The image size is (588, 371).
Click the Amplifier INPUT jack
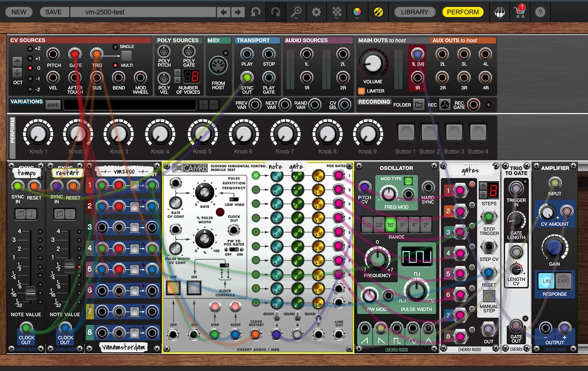[554, 183]
